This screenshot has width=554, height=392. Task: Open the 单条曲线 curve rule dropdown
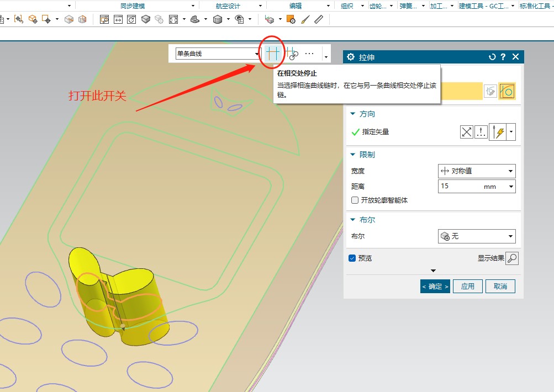[218, 54]
